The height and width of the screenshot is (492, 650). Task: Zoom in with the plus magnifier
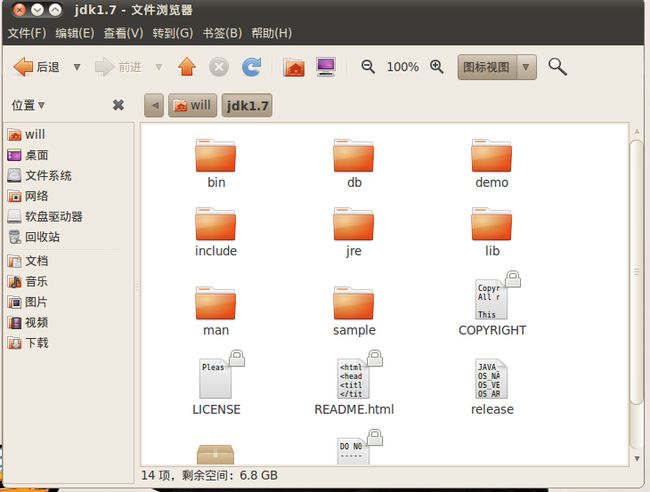click(437, 67)
